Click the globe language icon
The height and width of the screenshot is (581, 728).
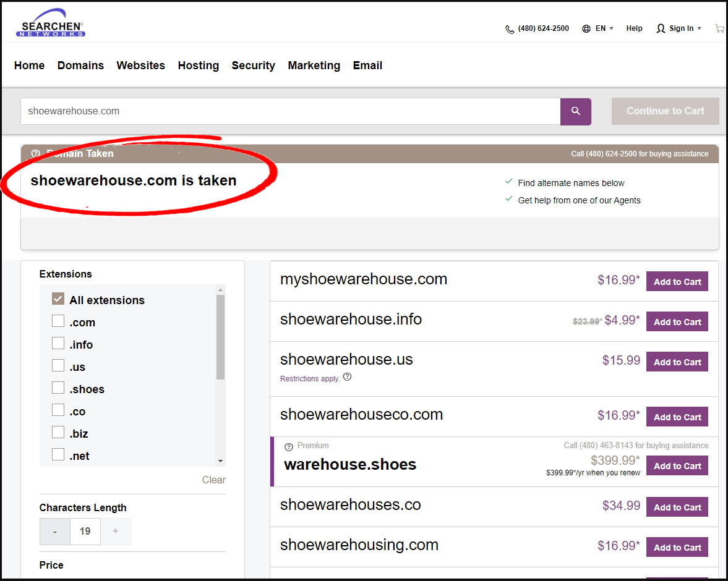click(586, 29)
